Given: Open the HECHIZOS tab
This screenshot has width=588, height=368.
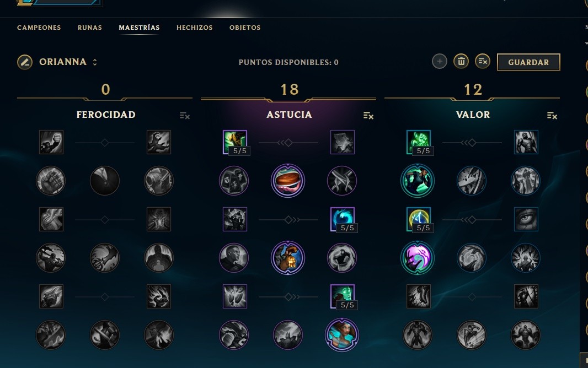Looking at the screenshot, I should (194, 28).
